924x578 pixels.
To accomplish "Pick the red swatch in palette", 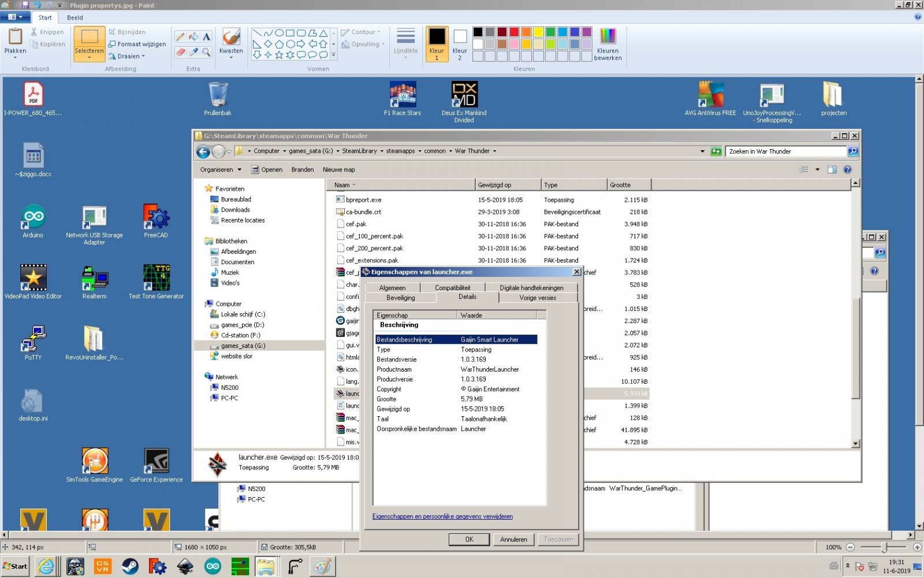I will click(514, 32).
